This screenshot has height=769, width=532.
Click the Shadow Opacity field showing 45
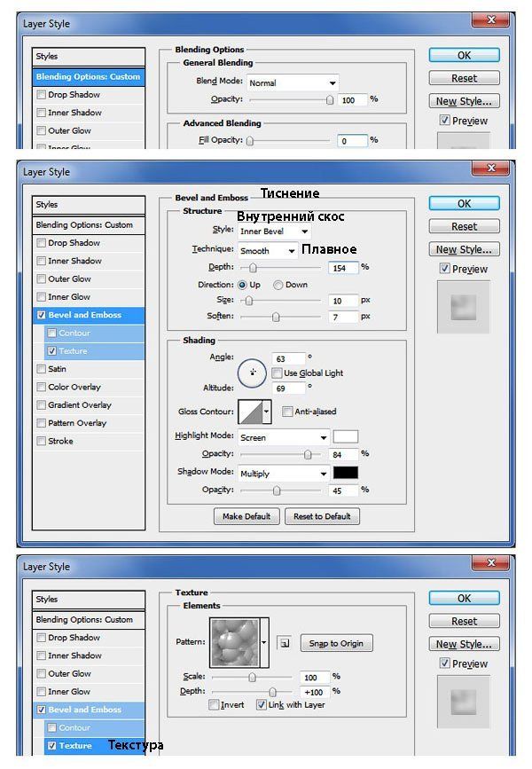tap(343, 490)
